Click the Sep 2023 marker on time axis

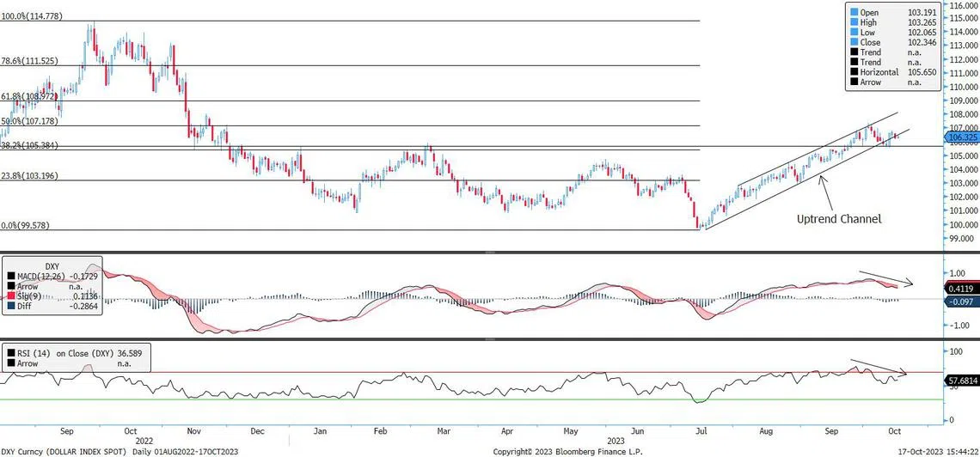point(832,432)
